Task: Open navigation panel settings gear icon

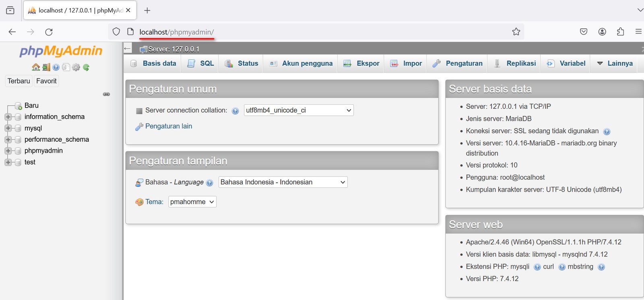Action: coord(76,67)
